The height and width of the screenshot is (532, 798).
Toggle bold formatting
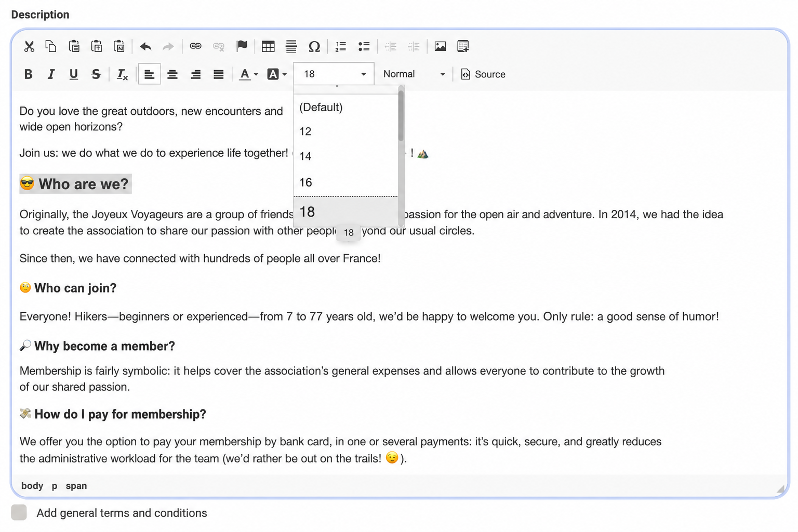pyautogui.click(x=29, y=74)
